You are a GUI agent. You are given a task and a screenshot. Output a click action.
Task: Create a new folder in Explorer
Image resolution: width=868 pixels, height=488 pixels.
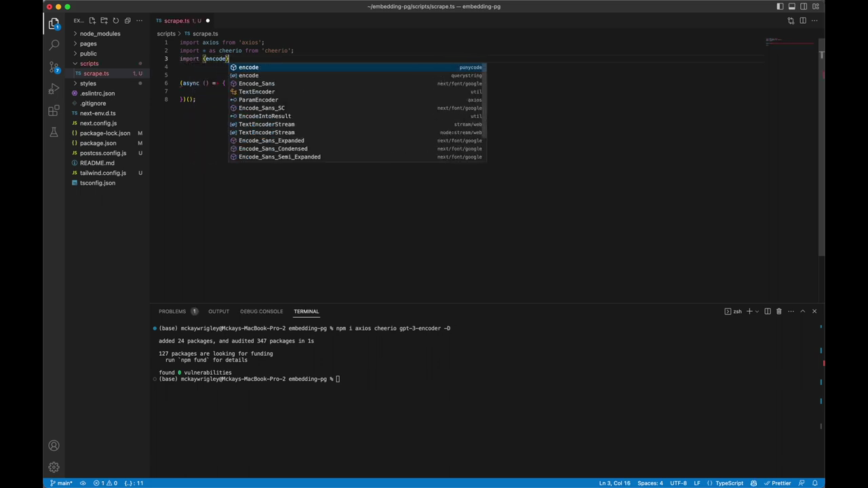point(104,20)
